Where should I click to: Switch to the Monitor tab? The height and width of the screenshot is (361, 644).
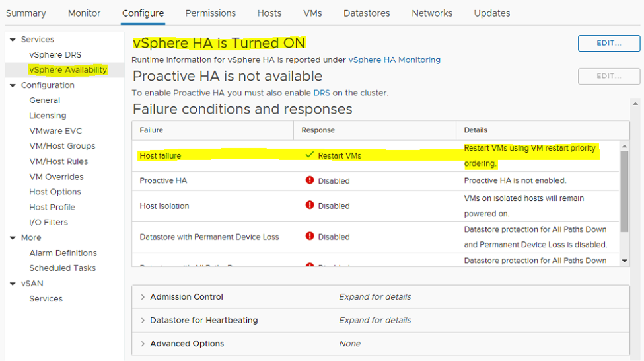point(84,13)
